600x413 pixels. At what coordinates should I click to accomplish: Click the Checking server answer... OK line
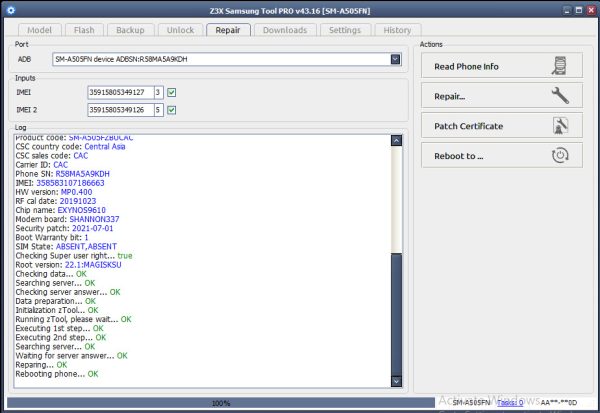pos(68,292)
